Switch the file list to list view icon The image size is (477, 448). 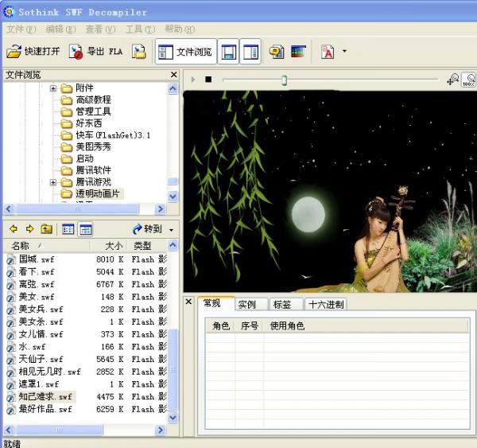click(x=68, y=229)
